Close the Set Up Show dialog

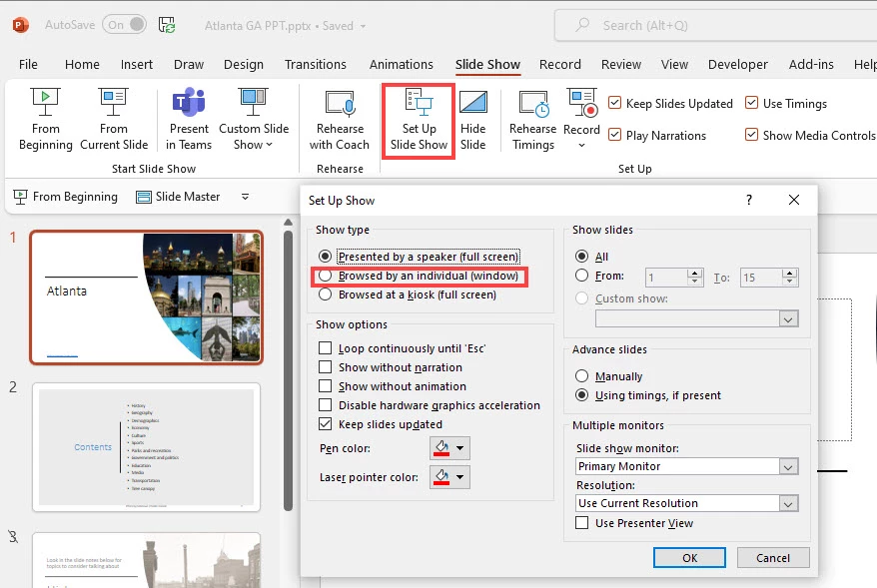794,200
